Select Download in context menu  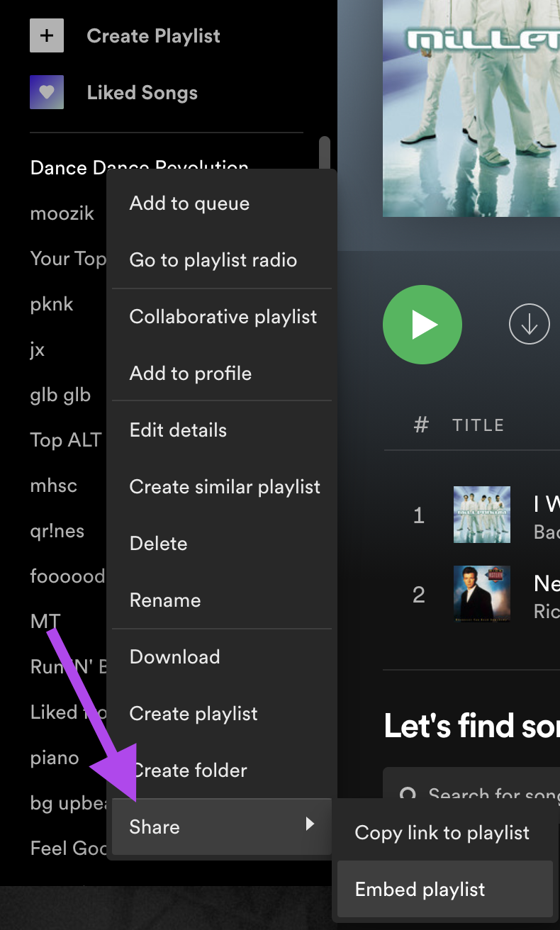222,657
